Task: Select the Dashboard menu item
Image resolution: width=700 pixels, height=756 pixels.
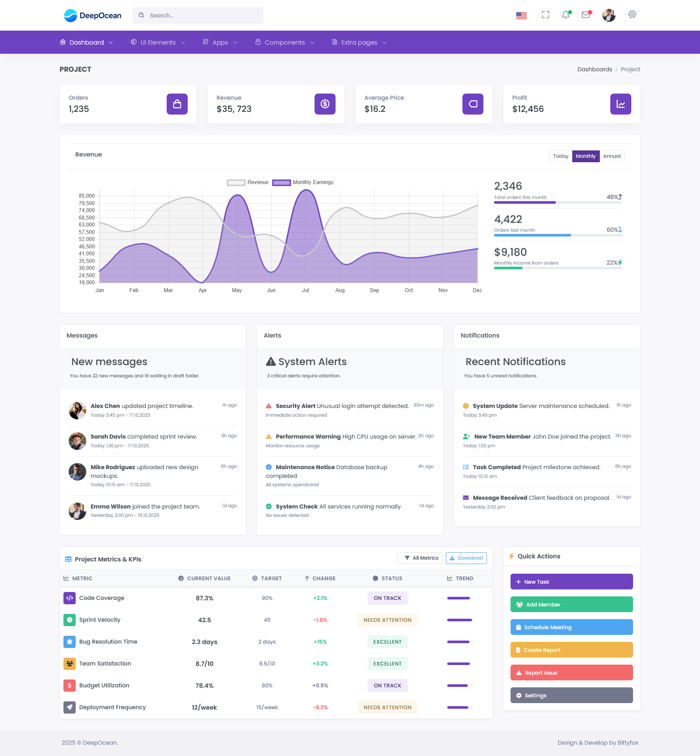Action: pos(86,42)
